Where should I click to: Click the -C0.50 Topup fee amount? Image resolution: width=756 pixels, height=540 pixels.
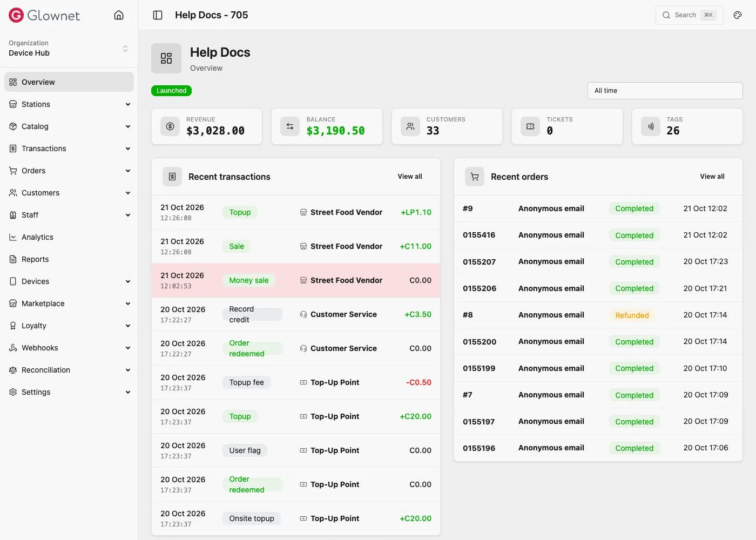pyautogui.click(x=418, y=382)
